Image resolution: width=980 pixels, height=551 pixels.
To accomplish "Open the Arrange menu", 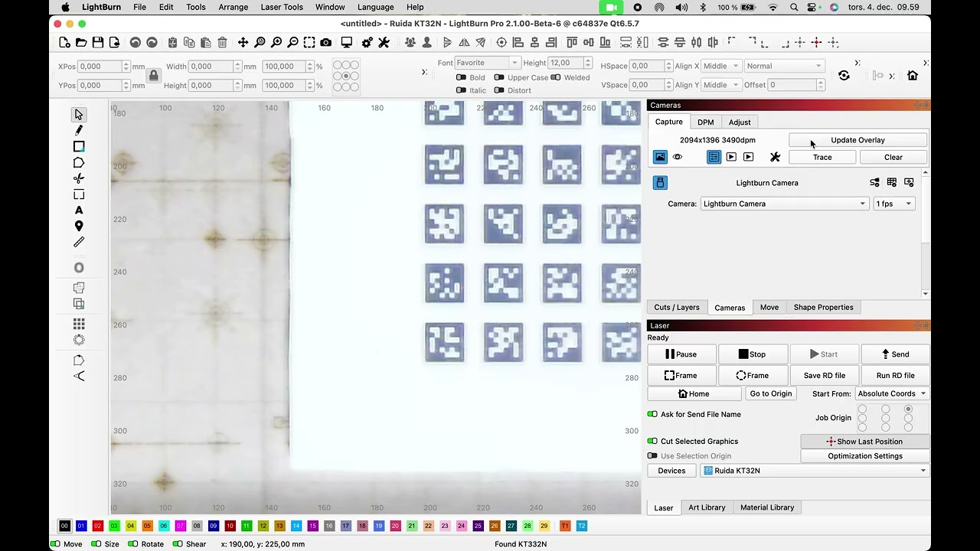I will pos(233,7).
